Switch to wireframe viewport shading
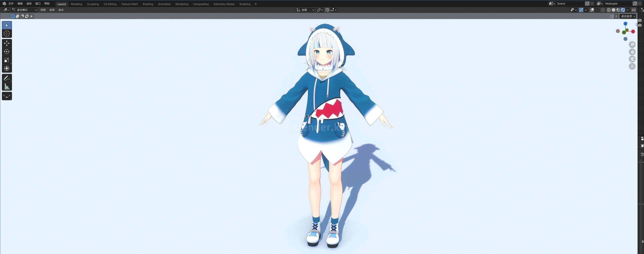The image size is (644, 254). click(609, 10)
